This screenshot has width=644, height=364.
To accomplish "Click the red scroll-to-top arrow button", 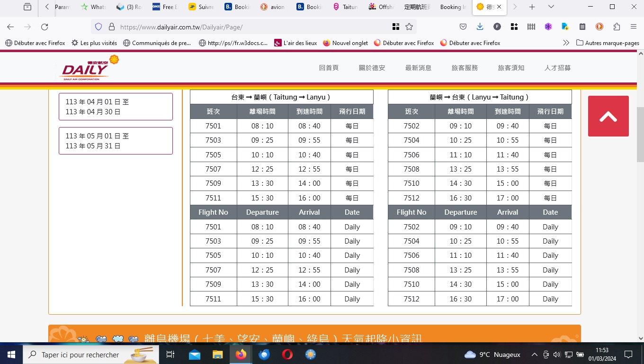I will pos(608,116).
